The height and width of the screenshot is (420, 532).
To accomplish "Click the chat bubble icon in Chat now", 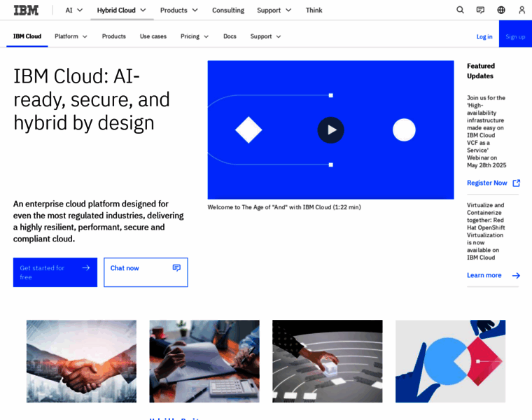I will point(177,268).
